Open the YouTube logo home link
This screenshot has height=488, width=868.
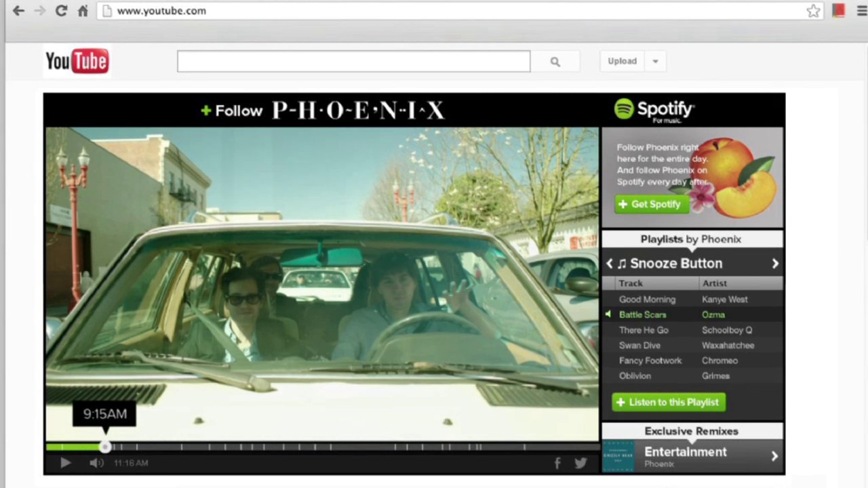click(x=77, y=61)
